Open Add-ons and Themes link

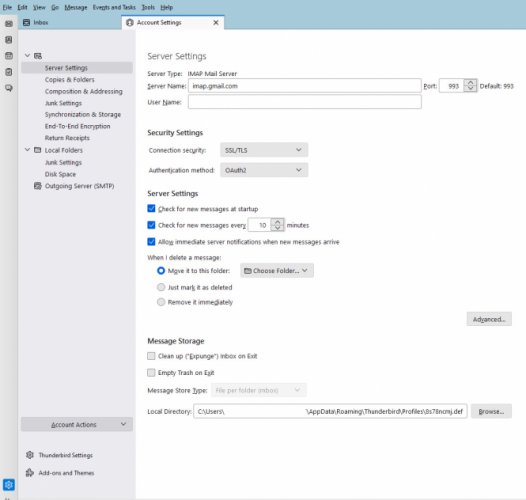pyautogui.click(x=66, y=473)
